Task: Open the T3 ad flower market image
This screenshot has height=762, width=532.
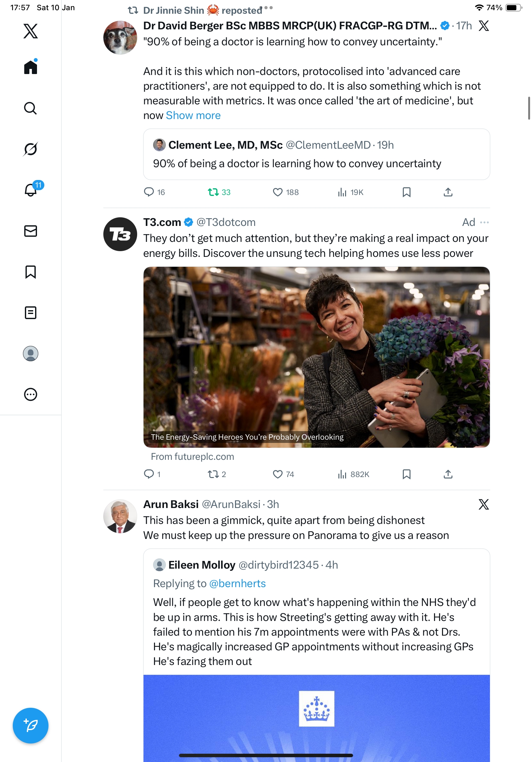Action: pyautogui.click(x=316, y=357)
